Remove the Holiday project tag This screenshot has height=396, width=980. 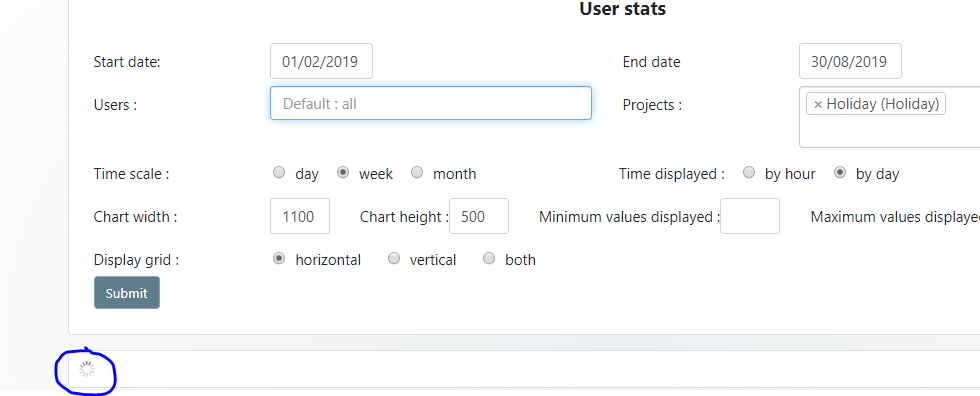point(818,104)
